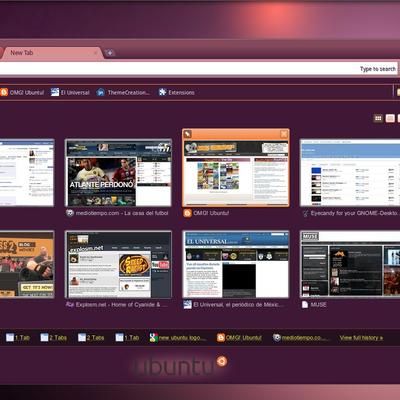Click Eyecandy for your GNOME-Desktop title
400x400 pixels.
[355, 213]
